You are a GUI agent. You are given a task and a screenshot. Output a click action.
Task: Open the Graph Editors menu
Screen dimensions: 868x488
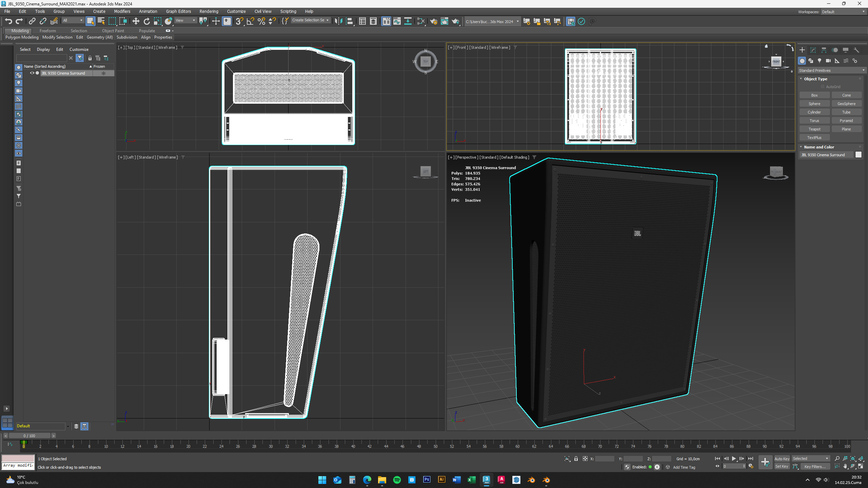(178, 11)
